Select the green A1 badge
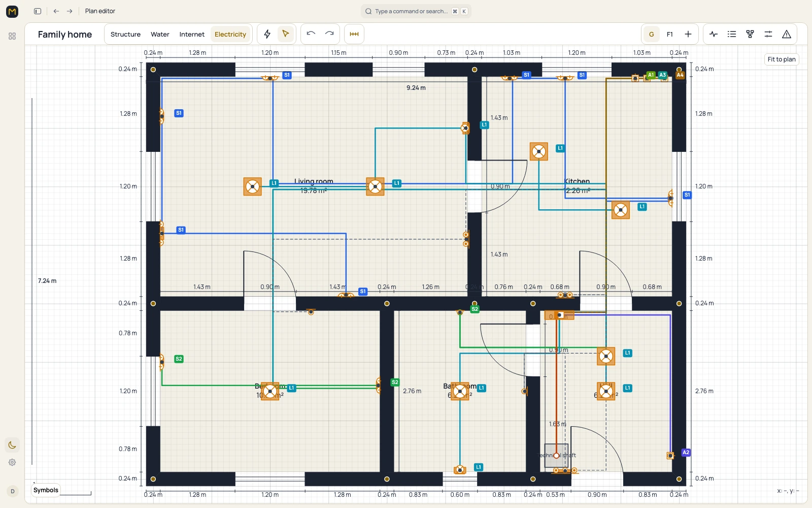The height and width of the screenshot is (508, 812). click(651, 75)
